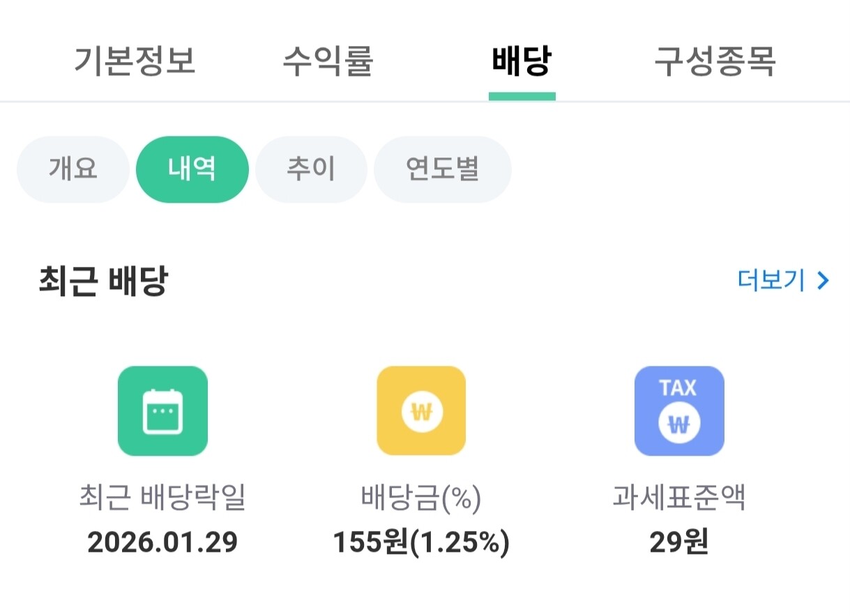Click the date 2026.01.29
This screenshot has width=850, height=616.
pos(162,542)
